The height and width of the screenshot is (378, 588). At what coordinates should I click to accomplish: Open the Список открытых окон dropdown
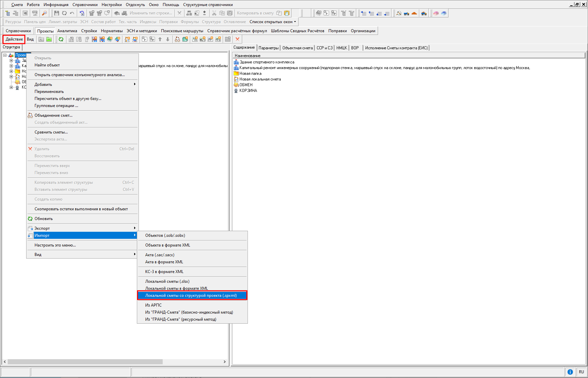273,22
